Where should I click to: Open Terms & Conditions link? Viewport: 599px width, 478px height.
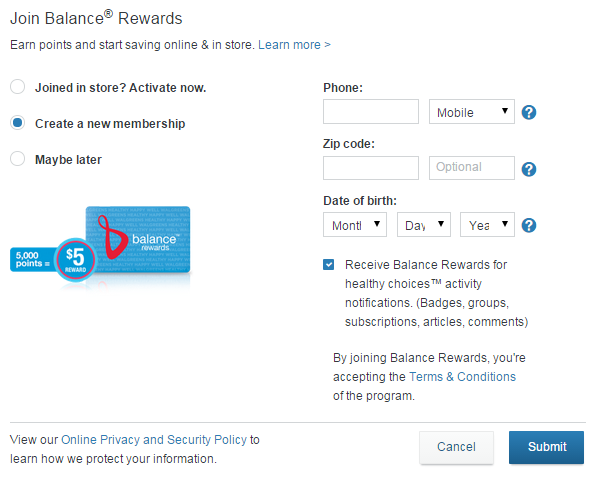coord(462,377)
